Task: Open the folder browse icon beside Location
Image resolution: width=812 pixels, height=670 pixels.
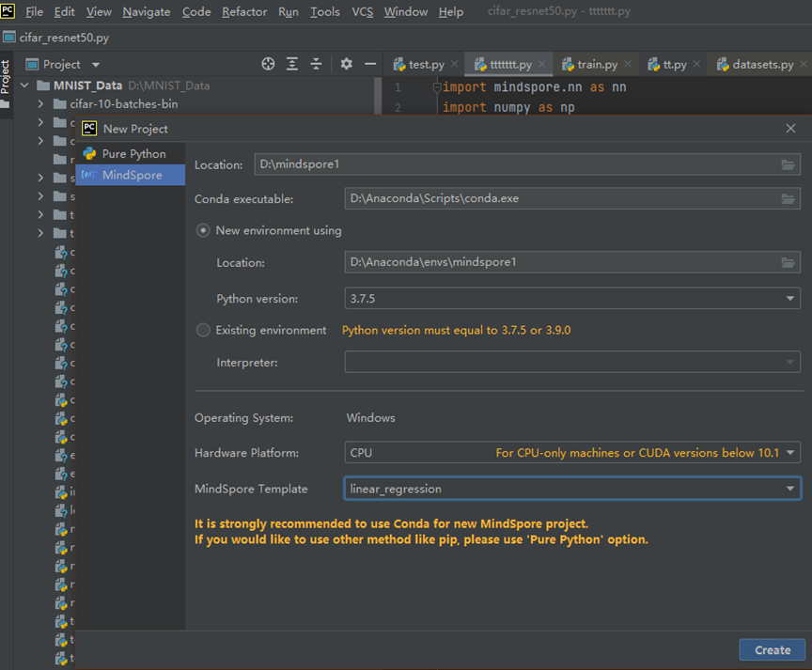Action: (789, 164)
